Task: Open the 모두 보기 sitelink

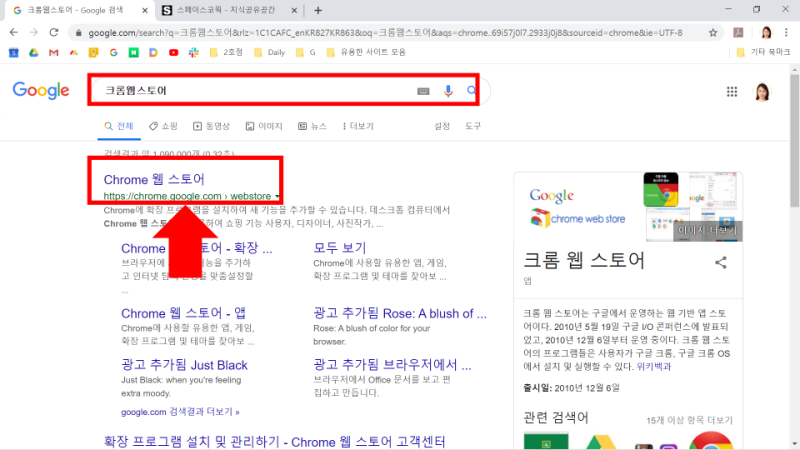Action: point(340,248)
